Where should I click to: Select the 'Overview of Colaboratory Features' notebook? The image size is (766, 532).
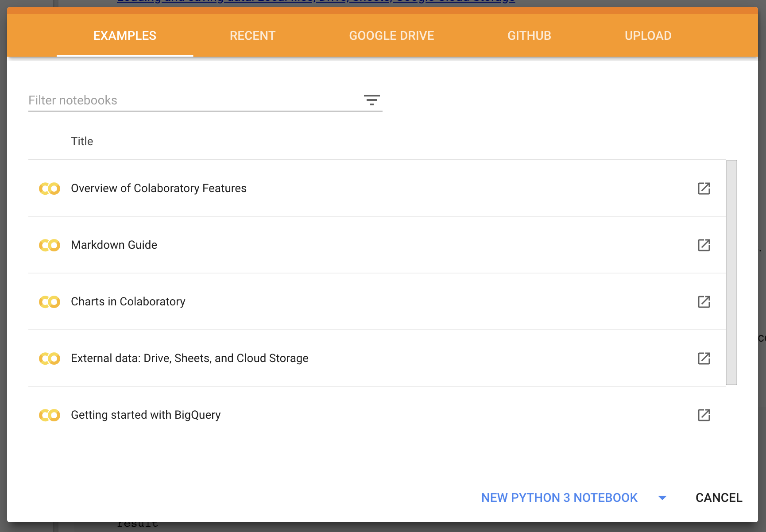click(x=159, y=188)
